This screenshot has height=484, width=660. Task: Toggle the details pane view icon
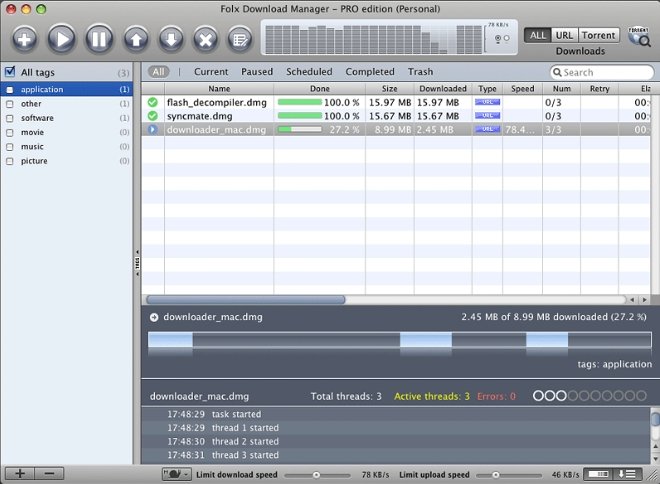pyautogui.click(x=598, y=474)
